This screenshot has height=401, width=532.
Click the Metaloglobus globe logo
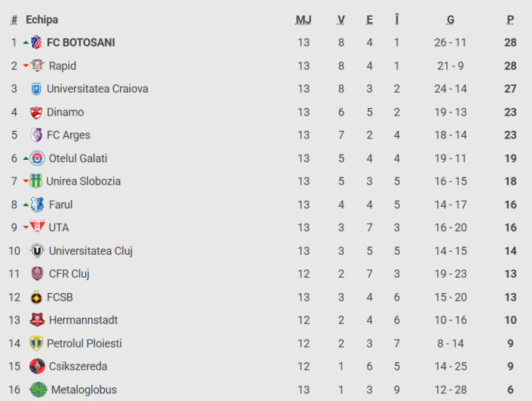pos(38,390)
